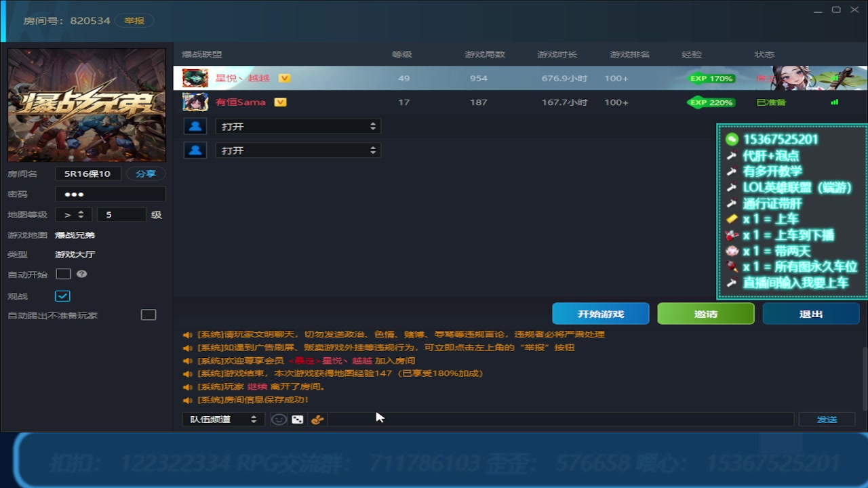The width and height of the screenshot is (868, 488).
Task: Sort by 游戏时长 column header
Action: click(557, 54)
